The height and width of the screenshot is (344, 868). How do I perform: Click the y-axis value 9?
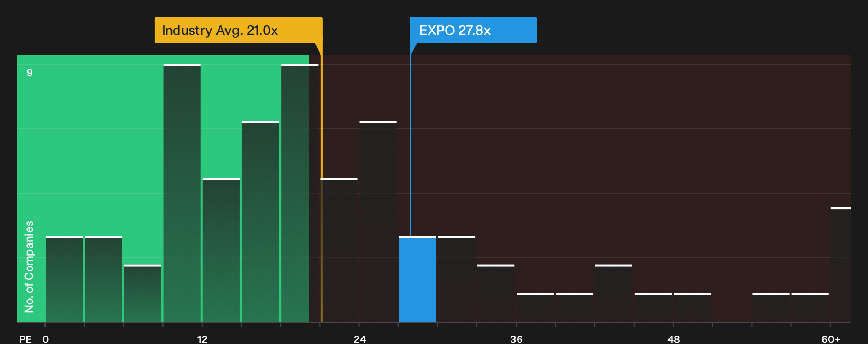(30, 73)
